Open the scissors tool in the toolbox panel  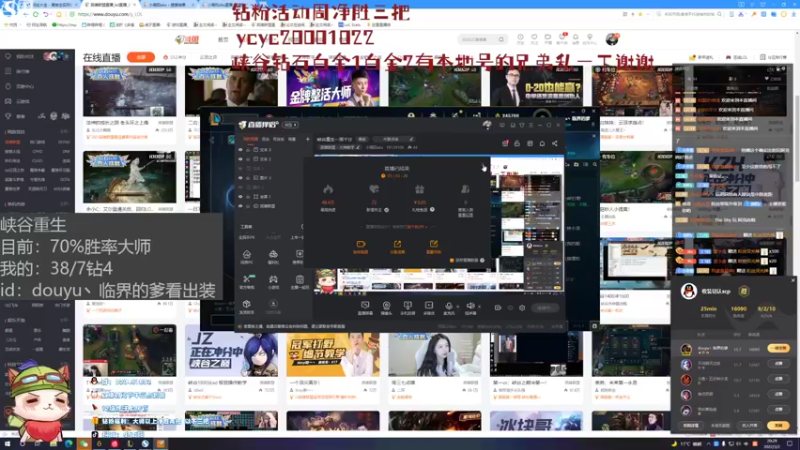pyautogui.click(x=247, y=280)
